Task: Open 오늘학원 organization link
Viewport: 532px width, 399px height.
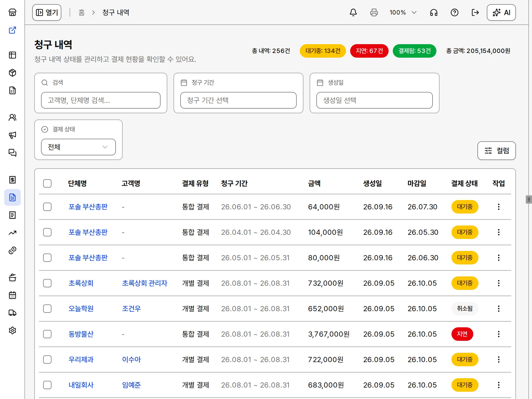Action: (x=81, y=309)
